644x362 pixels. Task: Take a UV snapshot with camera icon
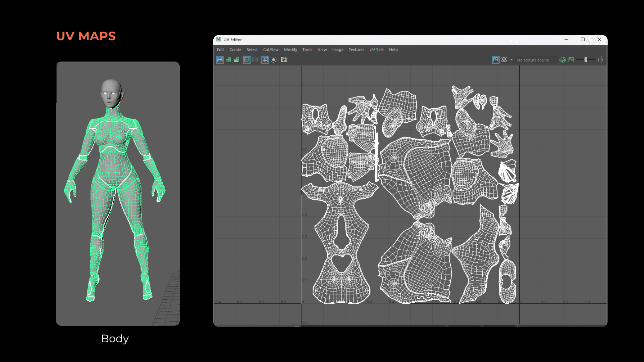(x=284, y=60)
